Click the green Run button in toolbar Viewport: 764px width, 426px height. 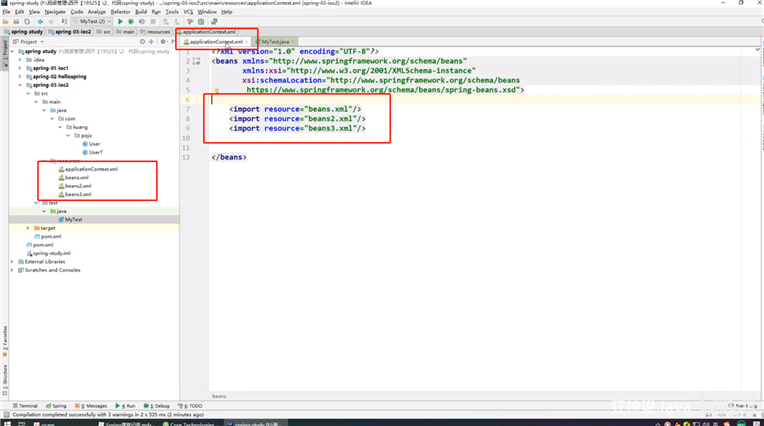pos(120,21)
